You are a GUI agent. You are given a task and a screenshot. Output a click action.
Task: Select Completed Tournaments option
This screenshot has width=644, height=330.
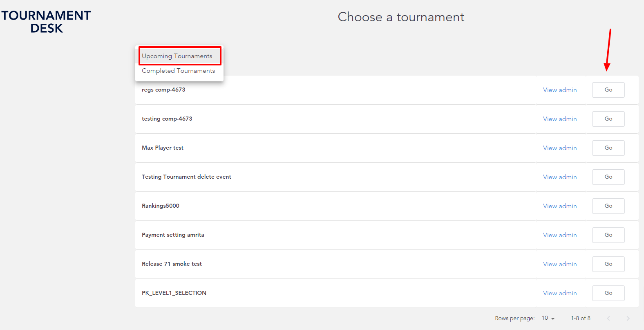pyautogui.click(x=179, y=71)
